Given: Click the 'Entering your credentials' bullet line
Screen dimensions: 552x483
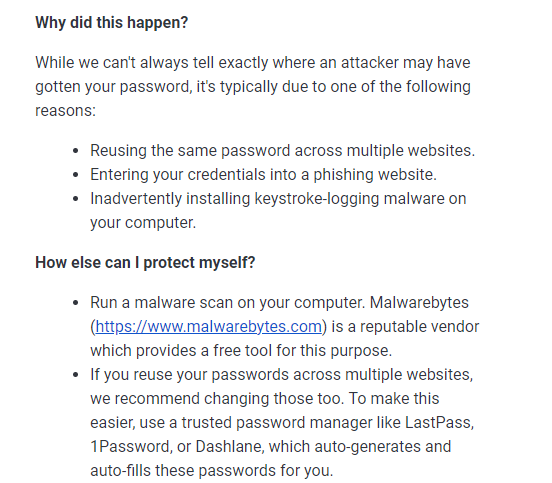Looking at the screenshot, I should point(263,175).
